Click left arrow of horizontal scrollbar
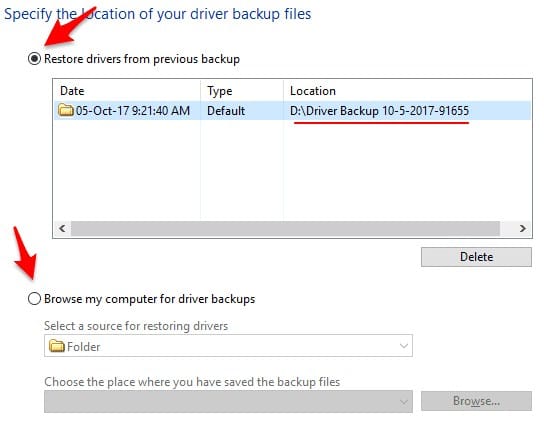This screenshot has height=425, width=544. [x=62, y=228]
